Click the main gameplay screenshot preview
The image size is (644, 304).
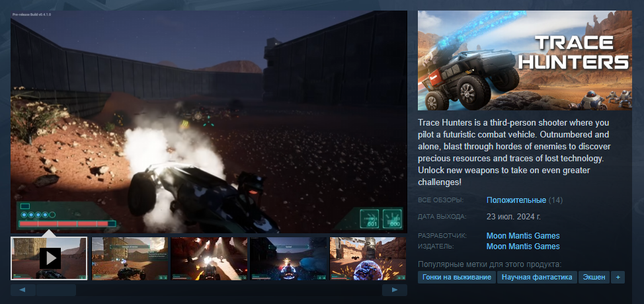coord(209,122)
